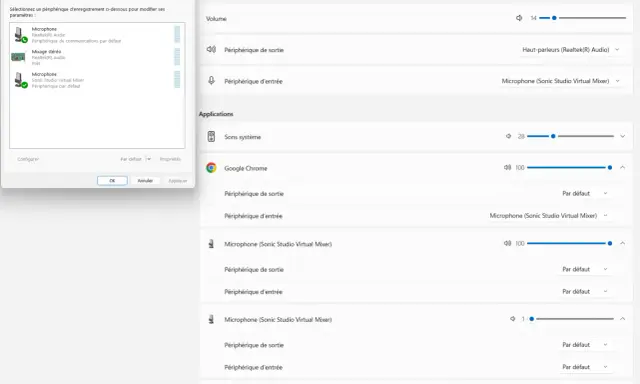Collapse the volume-1 Sonic Studio microphone section
This screenshot has width=640, height=384.
click(x=622, y=319)
